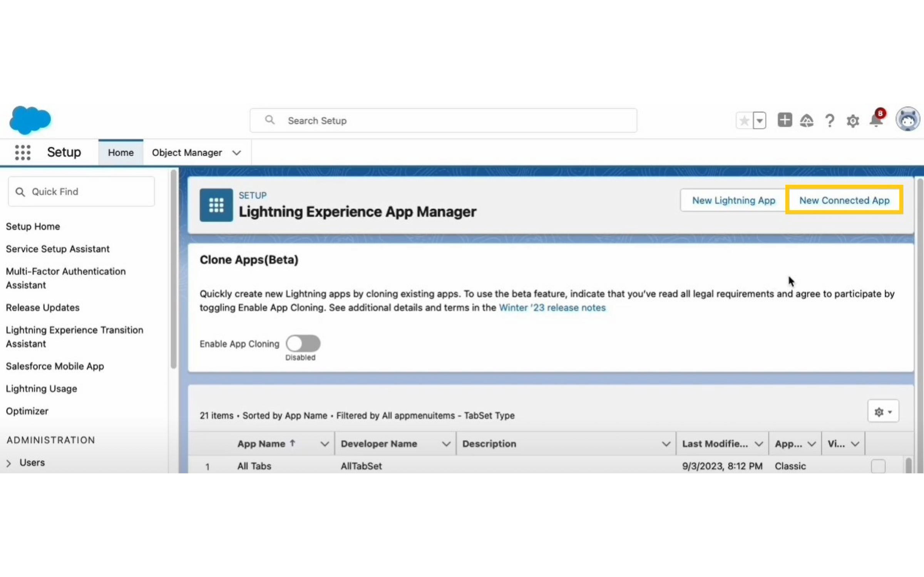Click in the Quick Find field
Screen dimensions: 924x577
click(x=81, y=192)
